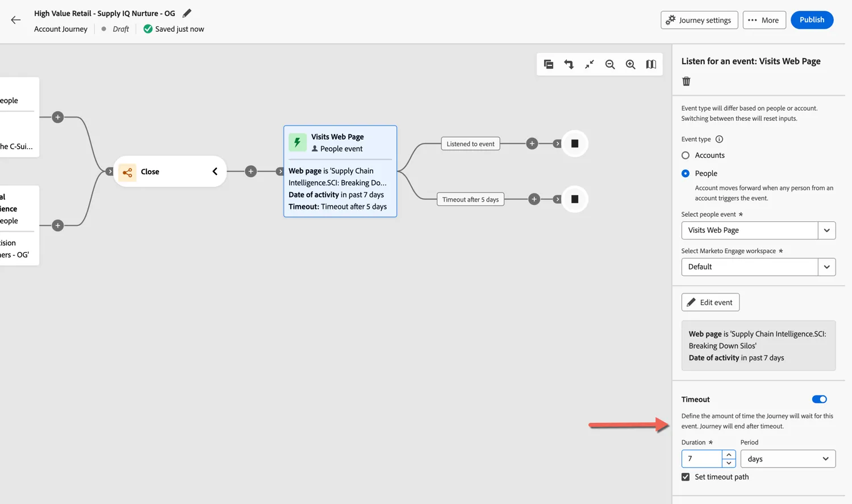Select the Listened to event path label
Screen dimensions: 852x504
coord(470,144)
